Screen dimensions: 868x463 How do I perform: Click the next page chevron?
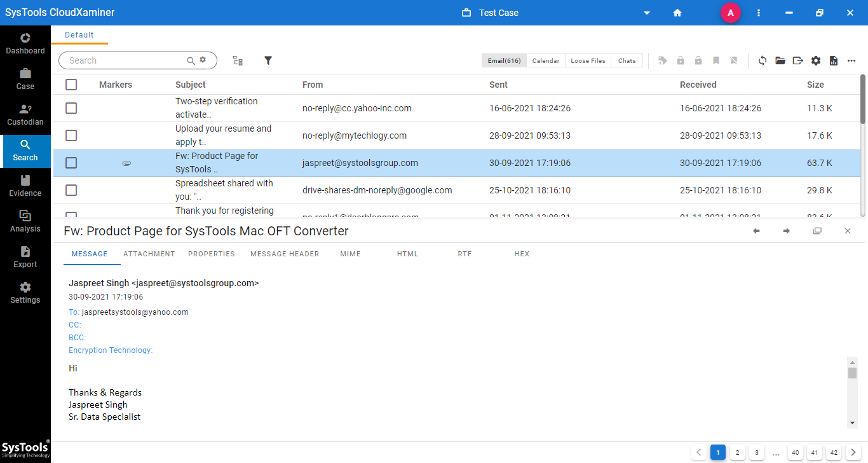pyautogui.click(x=853, y=453)
